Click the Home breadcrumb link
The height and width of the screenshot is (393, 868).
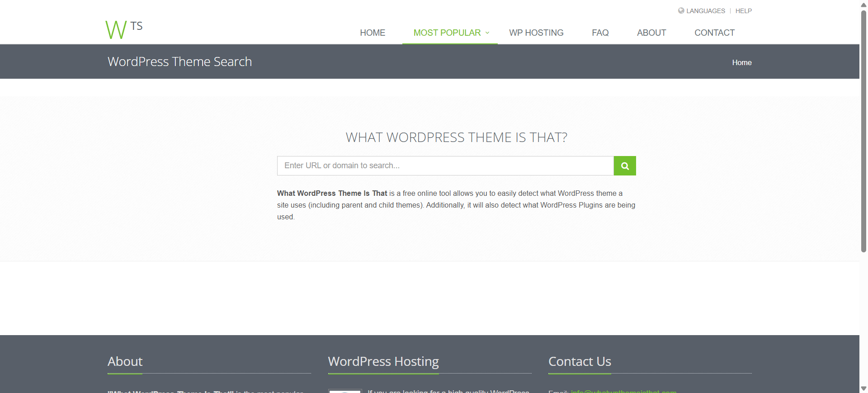[741, 62]
